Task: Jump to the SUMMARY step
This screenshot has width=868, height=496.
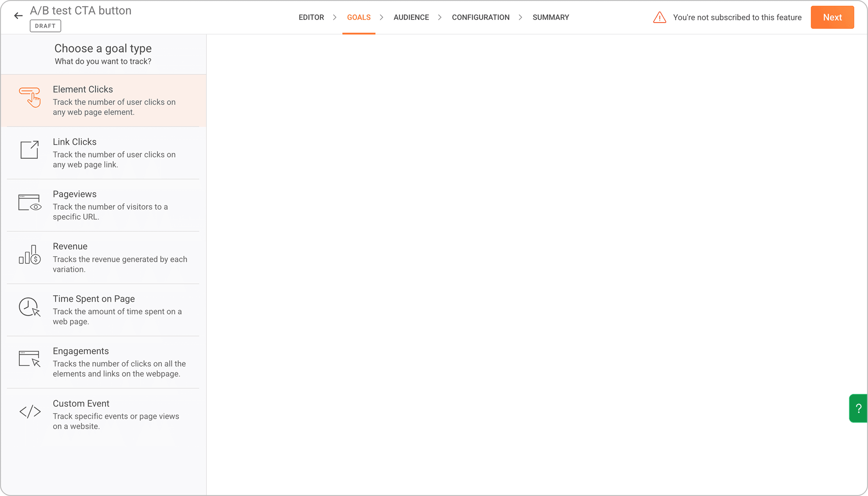Action: 550,17
